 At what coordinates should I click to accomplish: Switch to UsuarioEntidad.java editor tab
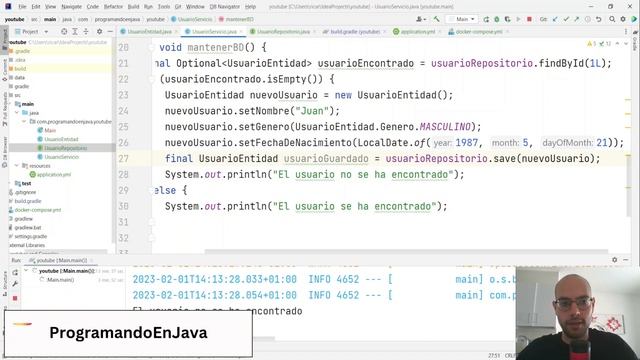[149, 31]
